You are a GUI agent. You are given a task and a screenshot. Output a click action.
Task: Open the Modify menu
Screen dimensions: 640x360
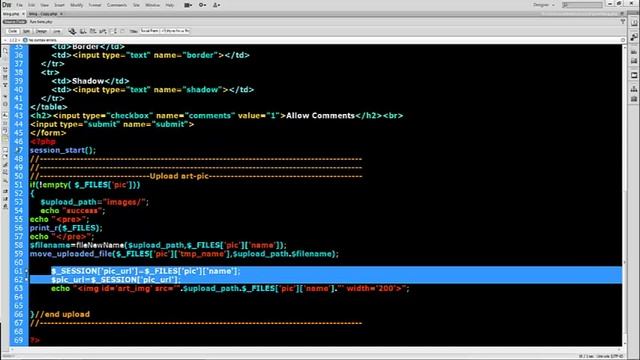(x=76, y=5)
